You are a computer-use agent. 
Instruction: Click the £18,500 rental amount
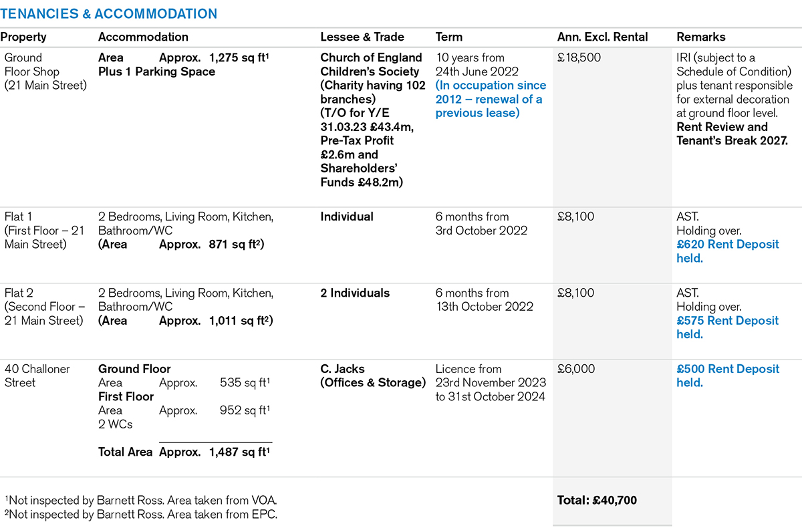coord(579,57)
